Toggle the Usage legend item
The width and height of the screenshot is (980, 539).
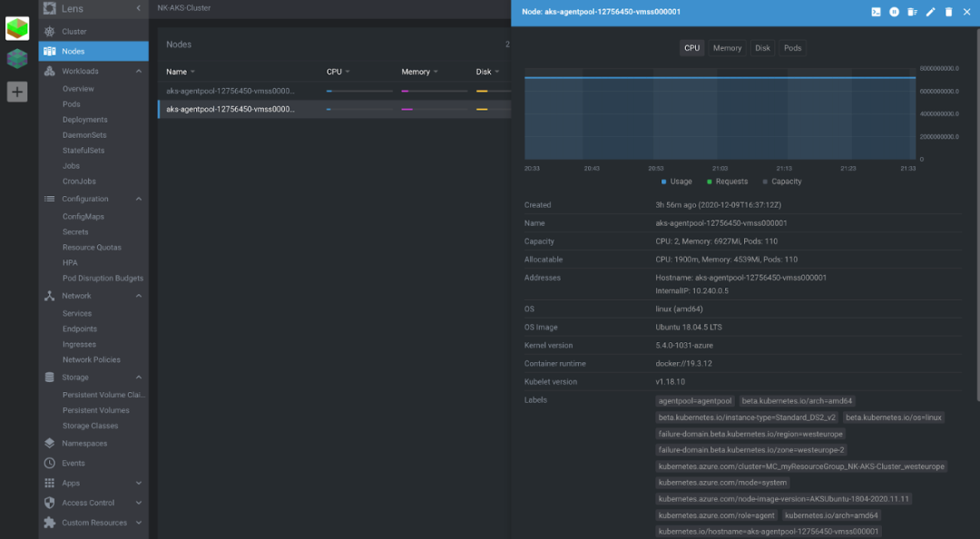[x=676, y=181]
